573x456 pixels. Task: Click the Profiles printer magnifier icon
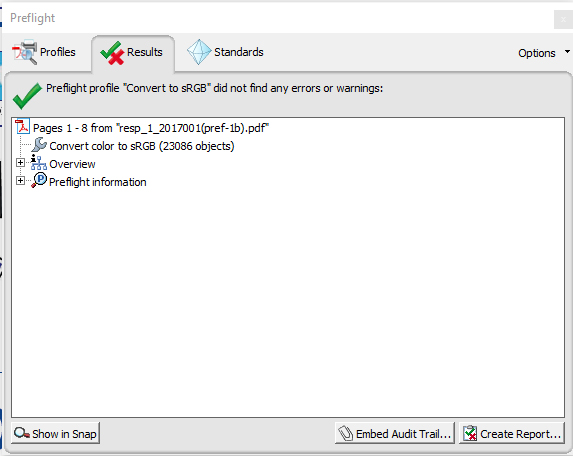(x=24, y=52)
